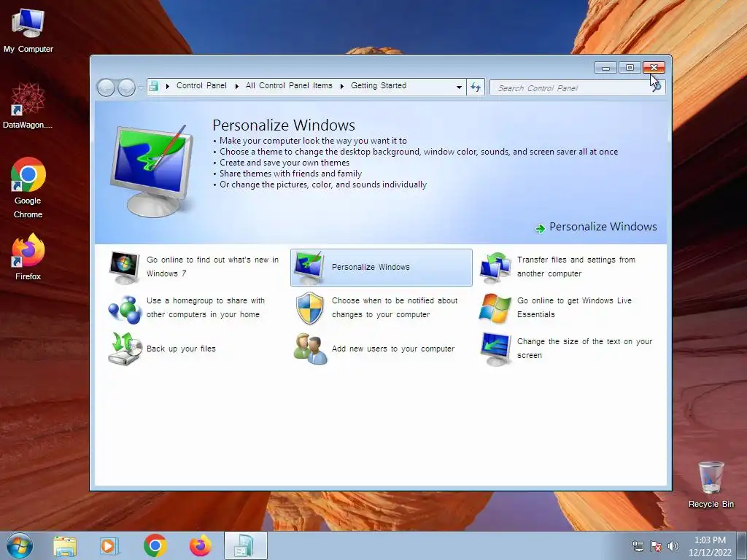Screen dimensions: 747x560
Task: Open the Windows Start menu orb
Action: (x=20, y=545)
